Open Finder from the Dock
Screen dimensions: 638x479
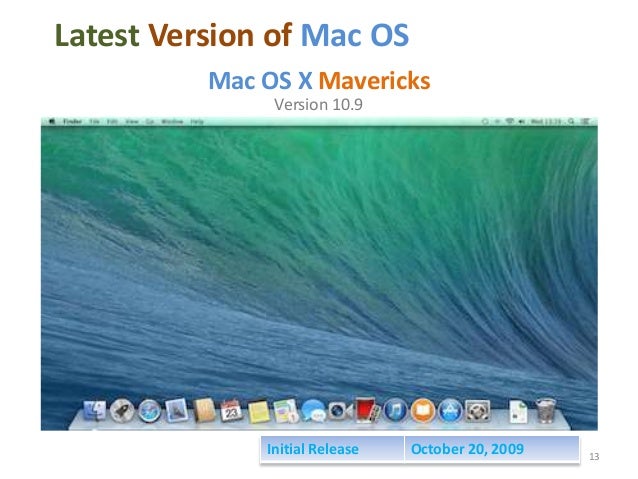coord(95,410)
